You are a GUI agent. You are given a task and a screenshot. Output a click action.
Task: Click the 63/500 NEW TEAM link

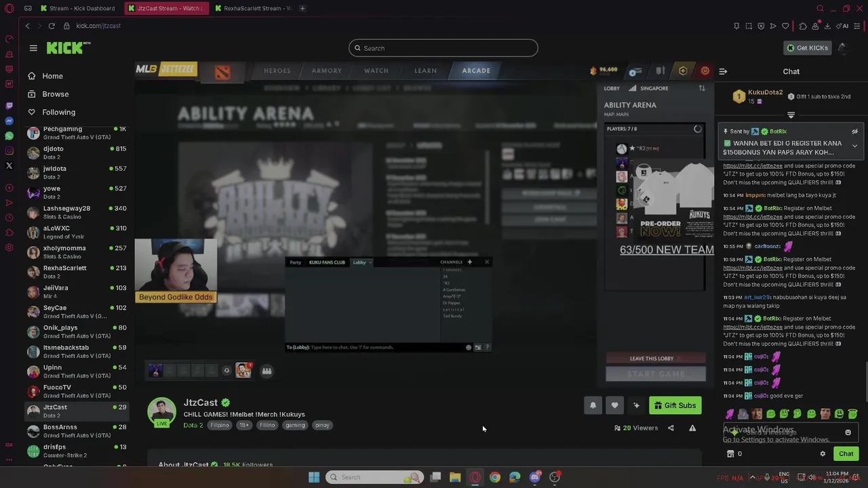[667, 250]
